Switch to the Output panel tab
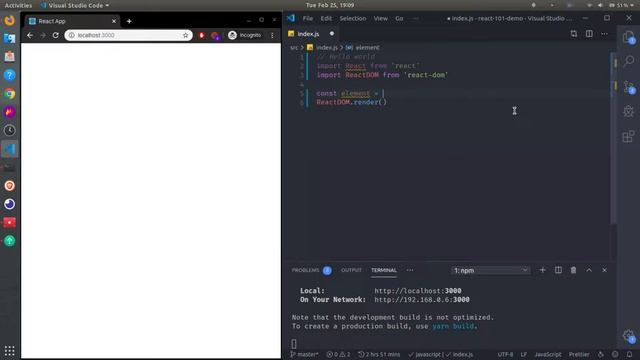 pyautogui.click(x=351, y=270)
